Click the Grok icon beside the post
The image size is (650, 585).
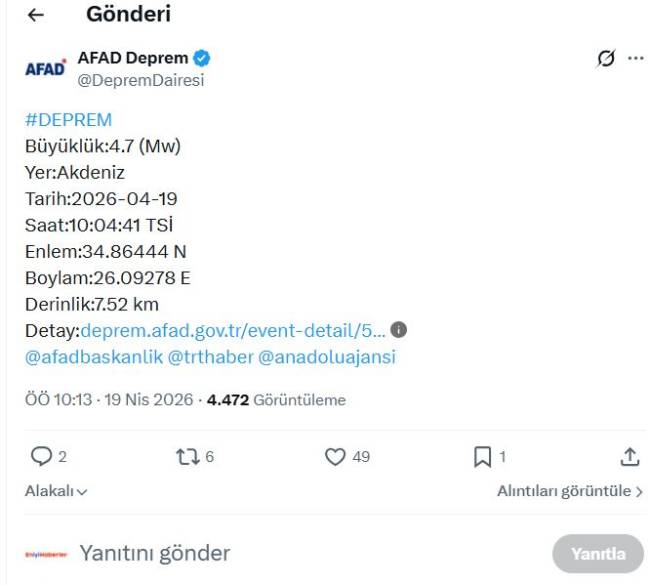click(605, 58)
